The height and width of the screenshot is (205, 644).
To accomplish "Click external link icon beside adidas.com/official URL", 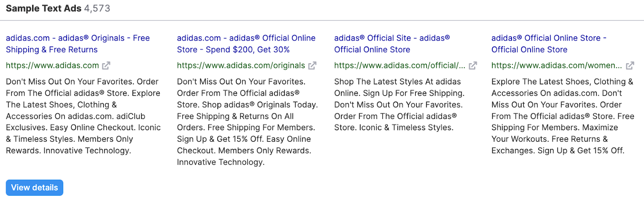I will tap(473, 66).
